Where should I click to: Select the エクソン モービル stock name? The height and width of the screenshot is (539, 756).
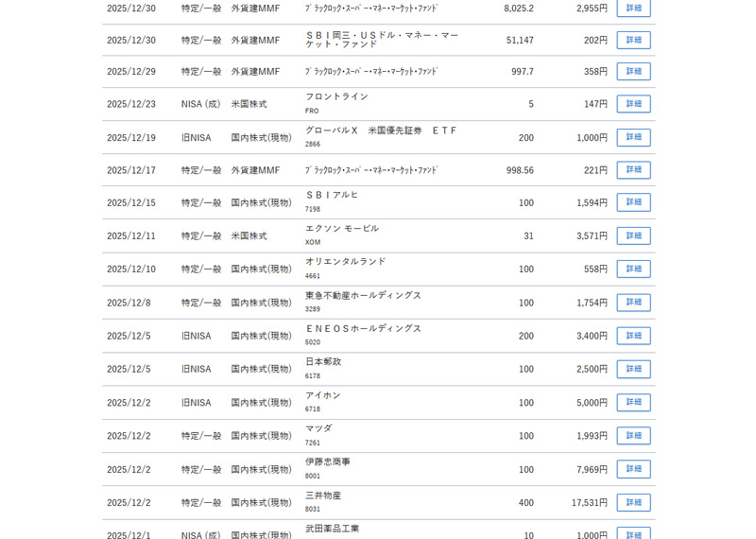[x=341, y=228]
